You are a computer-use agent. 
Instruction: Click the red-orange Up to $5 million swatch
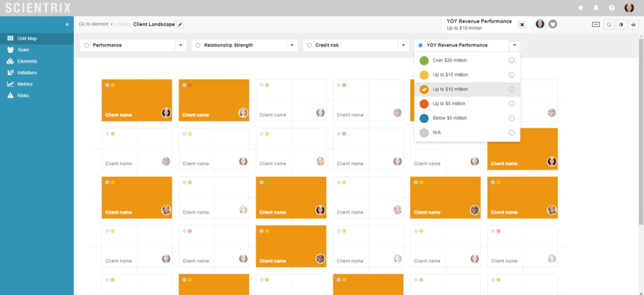point(424,104)
